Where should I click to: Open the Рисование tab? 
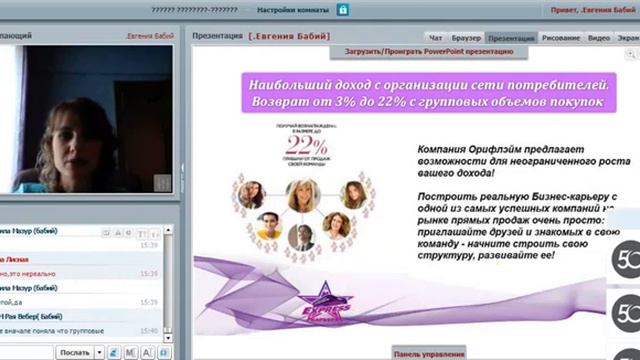pos(561,38)
